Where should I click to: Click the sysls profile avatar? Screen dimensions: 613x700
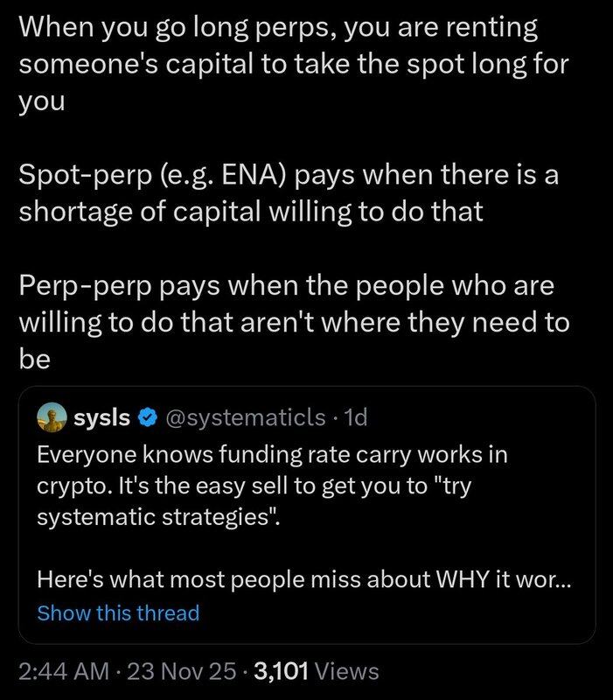click(x=52, y=417)
